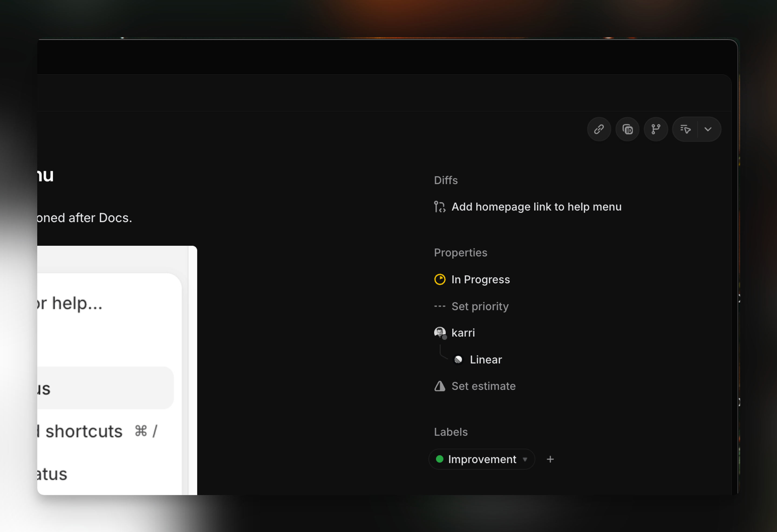Open the 'Add homepage link to help menu' diff
Viewport: 777px width, 532px height.
click(537, 207)
